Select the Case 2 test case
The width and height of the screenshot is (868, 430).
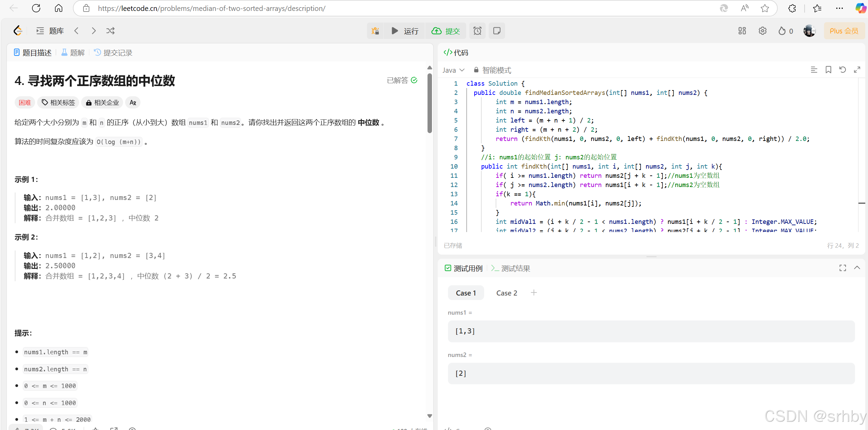506,293
